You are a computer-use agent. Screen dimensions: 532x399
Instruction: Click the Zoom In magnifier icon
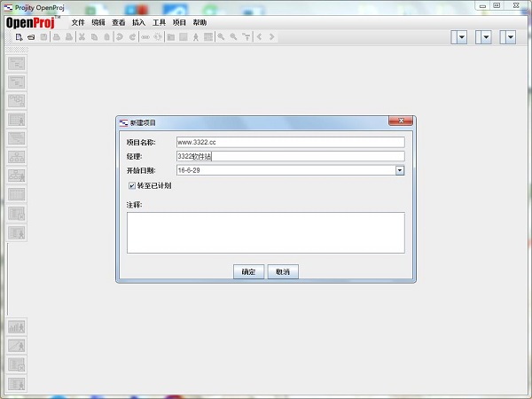[221, 37]
